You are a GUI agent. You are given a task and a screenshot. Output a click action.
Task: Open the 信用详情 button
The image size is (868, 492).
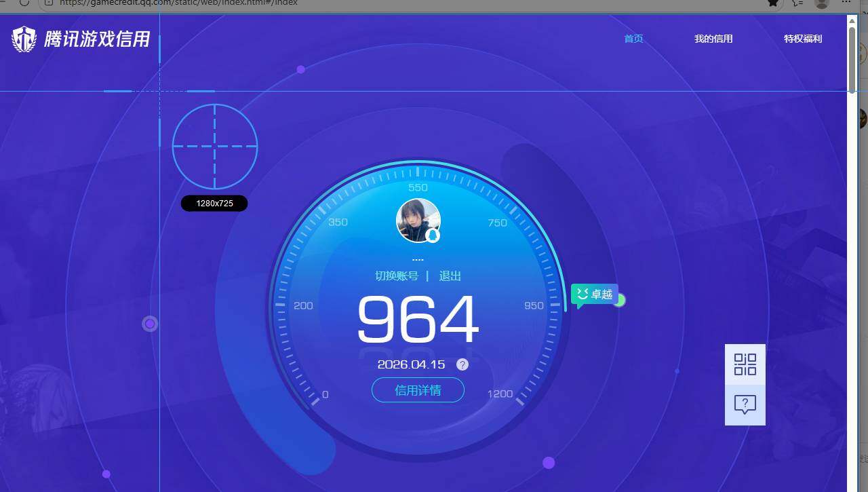[418, 390]
